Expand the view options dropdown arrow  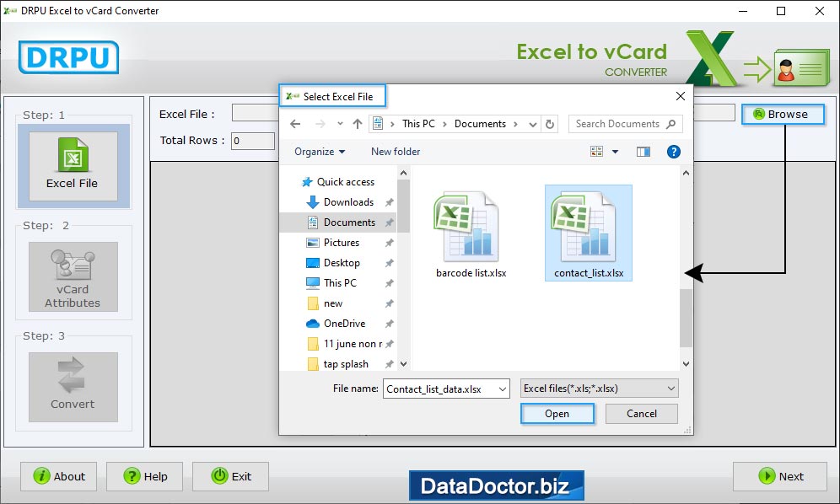tap(615, 152)
